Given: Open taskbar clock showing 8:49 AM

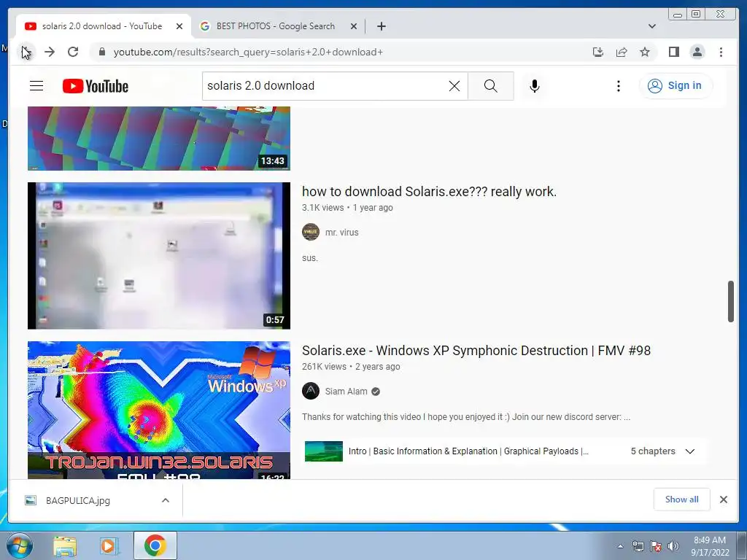Looking at the screenshot, I should pos(710,546).
